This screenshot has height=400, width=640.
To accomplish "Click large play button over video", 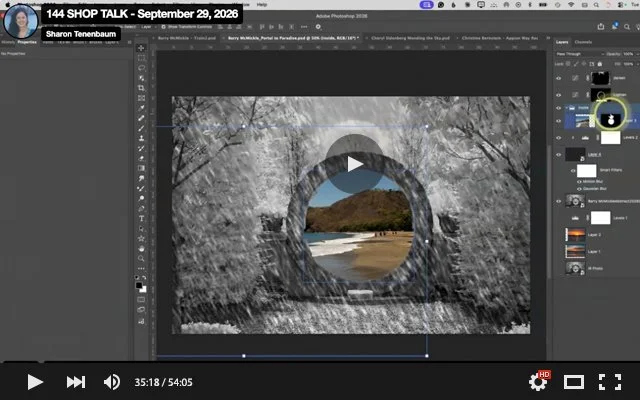I will click(354, 164).
